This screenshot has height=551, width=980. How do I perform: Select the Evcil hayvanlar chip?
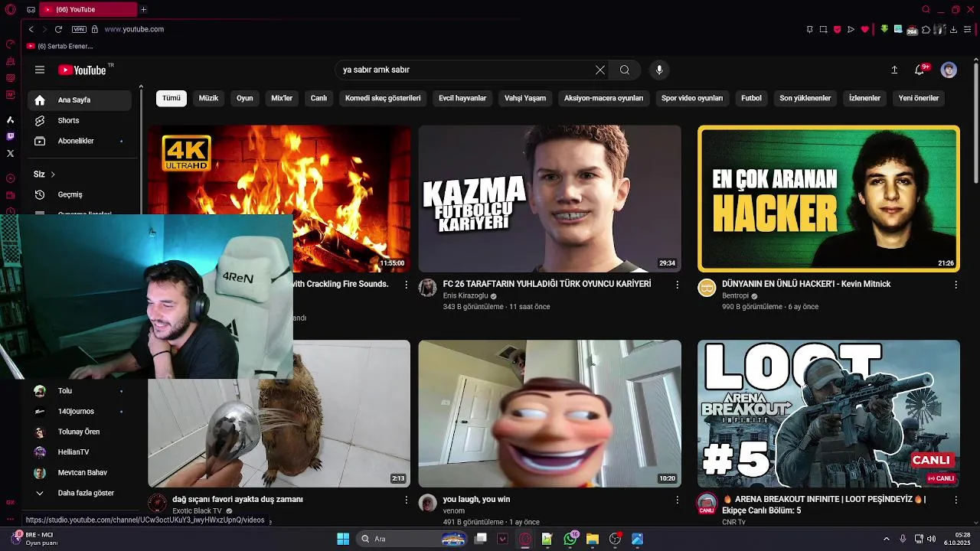pyautogui.click(x=462, y=98)
